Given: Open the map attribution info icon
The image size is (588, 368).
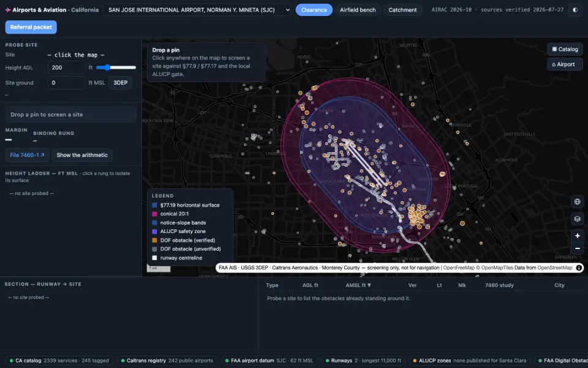Looking at the screenshot, I should [579, 268].
